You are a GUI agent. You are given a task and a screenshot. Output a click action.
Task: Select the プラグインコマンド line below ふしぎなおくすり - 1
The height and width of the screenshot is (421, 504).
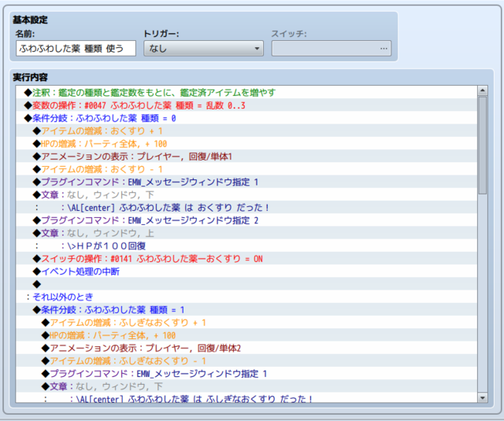[246, 374]
